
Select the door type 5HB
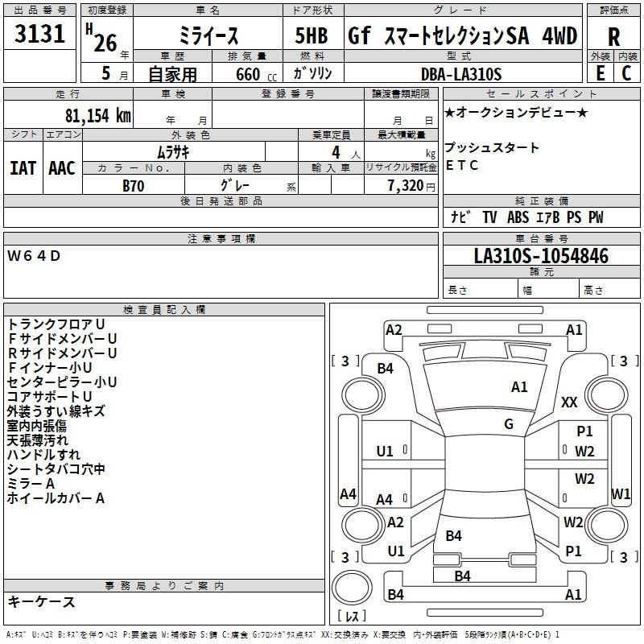pyautogui.click(x=312, y=35)
